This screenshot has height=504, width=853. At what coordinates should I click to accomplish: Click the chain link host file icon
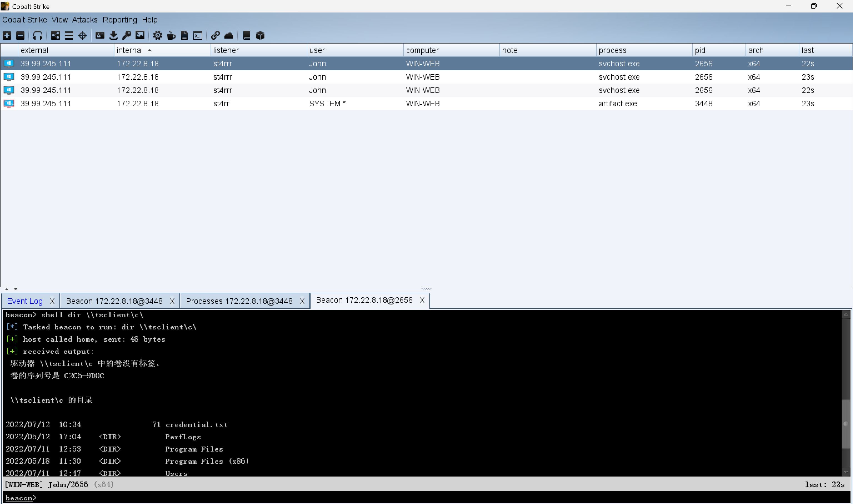click(215, 35)
